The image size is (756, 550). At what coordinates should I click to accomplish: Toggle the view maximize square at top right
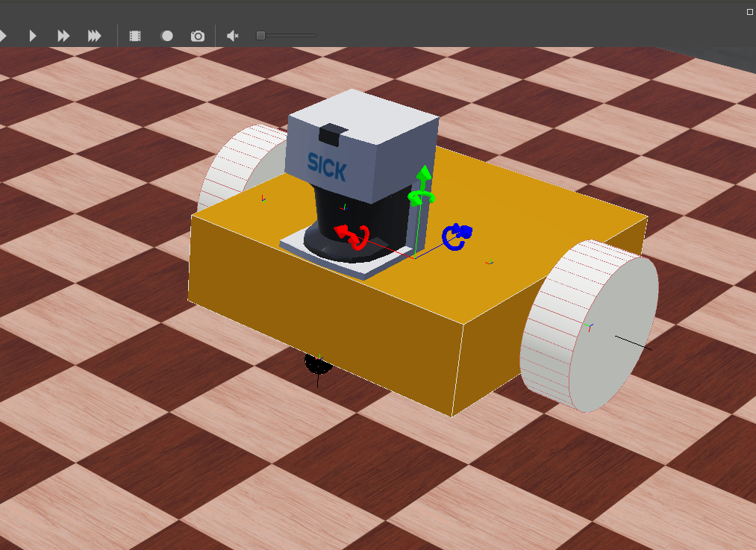[749, 12]
